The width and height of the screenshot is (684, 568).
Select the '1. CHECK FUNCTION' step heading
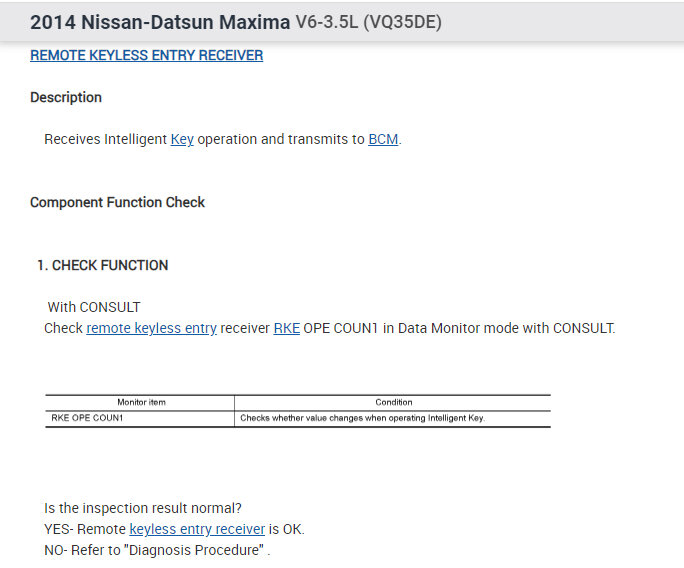point(102,265)
